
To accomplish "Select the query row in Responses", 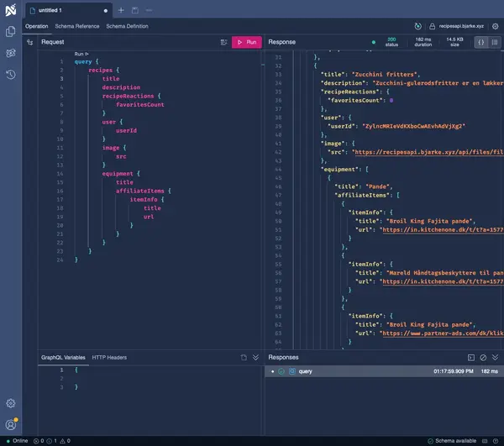I will click(383, 371).
